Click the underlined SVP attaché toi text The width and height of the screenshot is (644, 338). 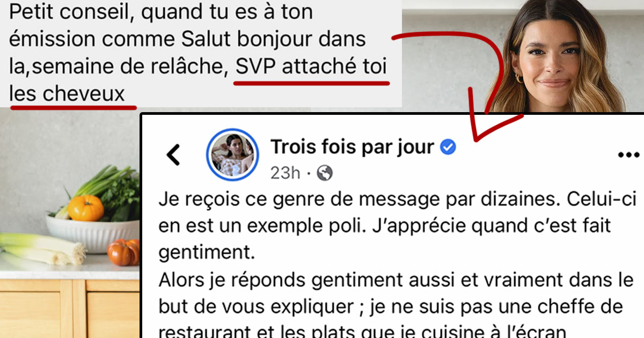(311, 68)
